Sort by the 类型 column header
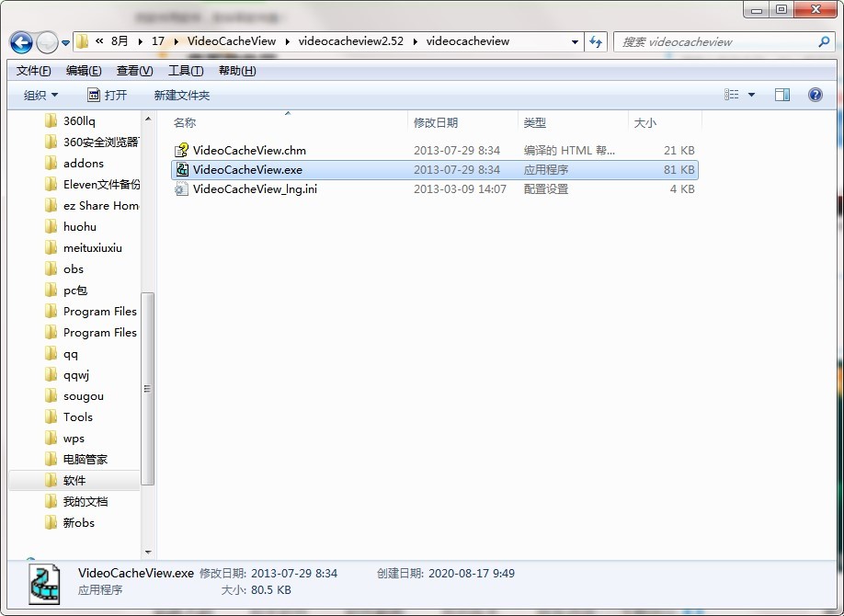The width and height of the screenshot is (844, 616). (534, 123)
